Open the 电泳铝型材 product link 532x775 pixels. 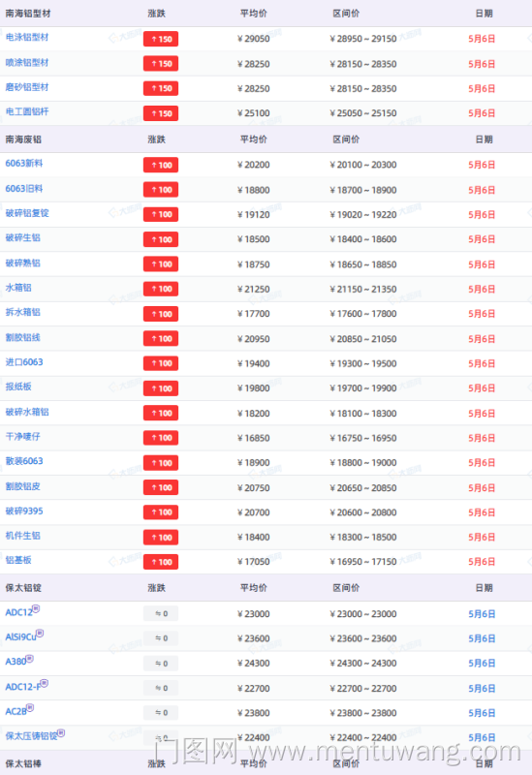pyautogui.click(x=27, y=38)
